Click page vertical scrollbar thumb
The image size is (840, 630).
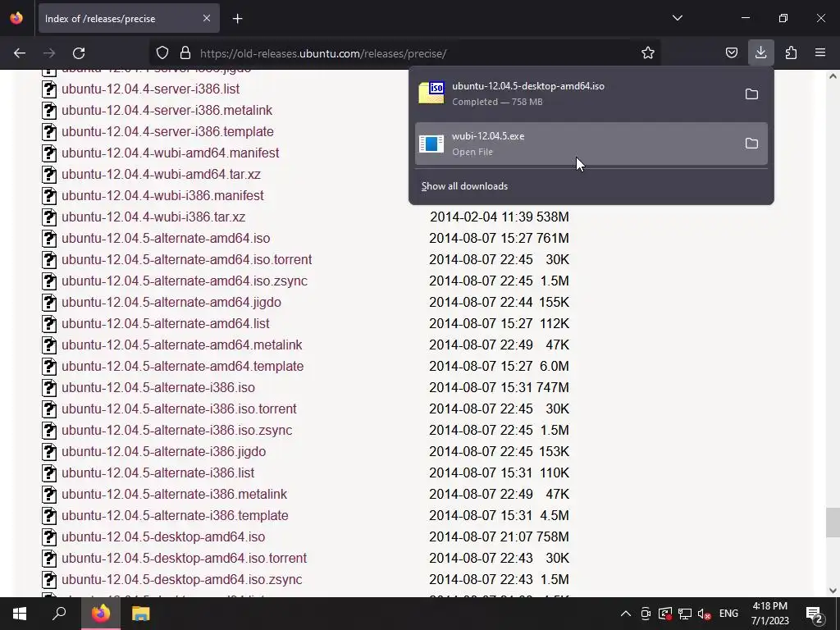(x=833, y=523)
